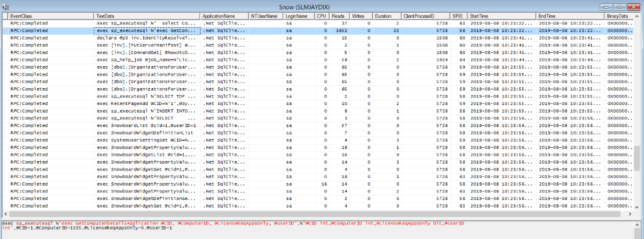Click the vertical scrollbar up arrow
The height and width of the screenshot is (239, 644).
click(636, 16)
